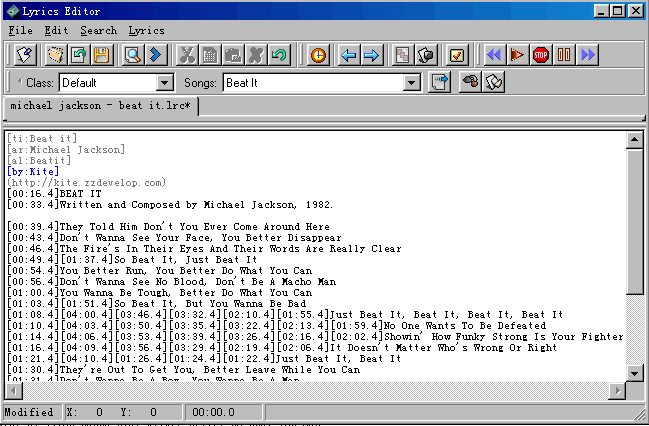Click the http://kite.zzdevelop.com line

pyautogui.click(x=87, y=183)
